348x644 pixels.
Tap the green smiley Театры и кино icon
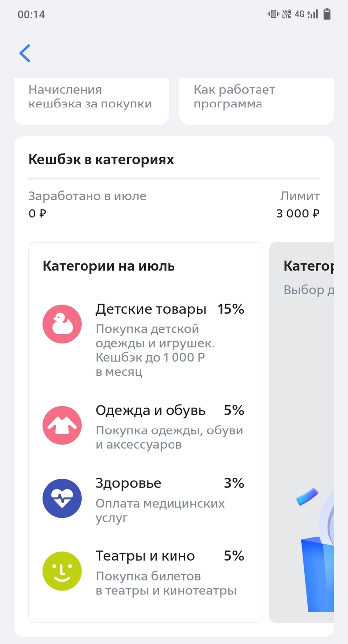pos(62,571)
